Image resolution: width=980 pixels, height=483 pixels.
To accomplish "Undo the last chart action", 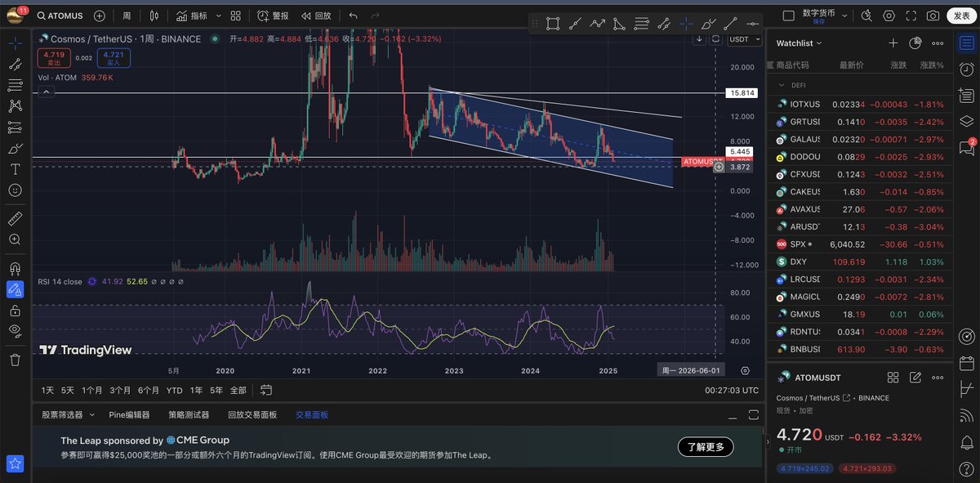I will tap(353, 16).
